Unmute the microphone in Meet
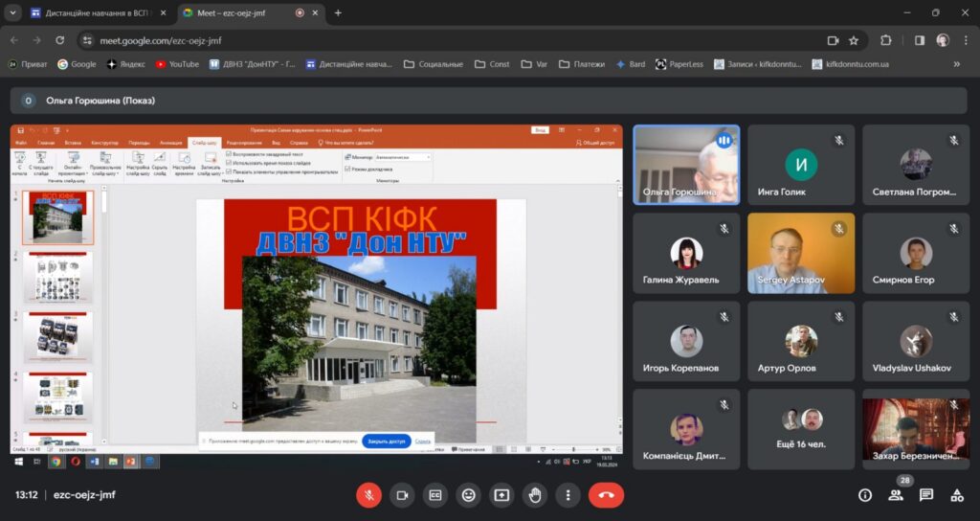This screenshot has height=521, width=980. [x=368, y=495]
